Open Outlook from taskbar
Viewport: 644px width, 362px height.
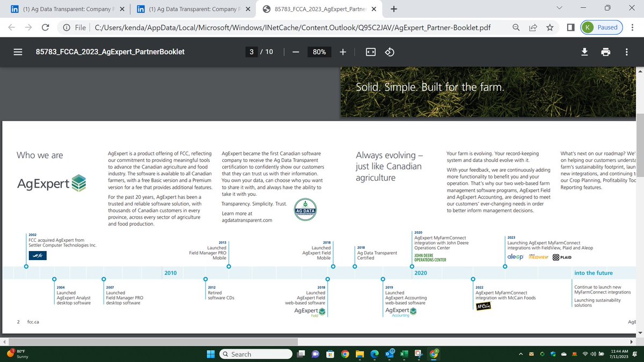click(389, 353)
